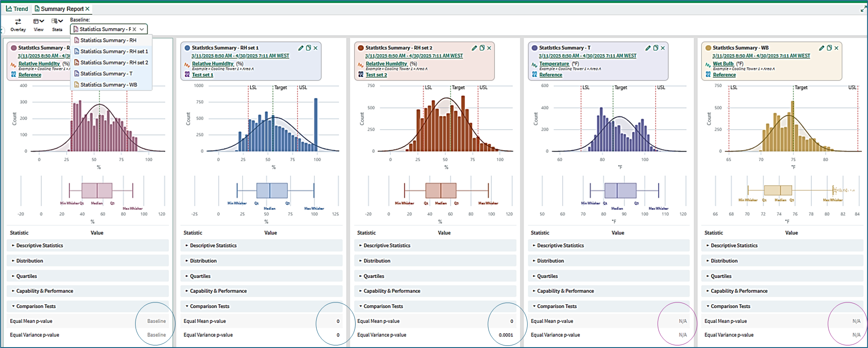The height and width of the screenshot is (348, 868).
Task: Clear the selected Baseline value
Action: [x=134, y=29]
